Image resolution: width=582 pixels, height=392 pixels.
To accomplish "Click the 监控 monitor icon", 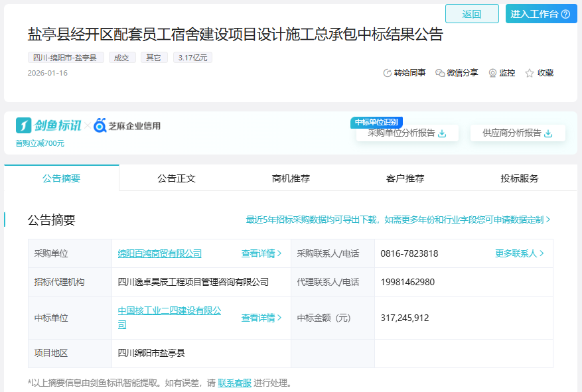I will (x=492, y=73).
